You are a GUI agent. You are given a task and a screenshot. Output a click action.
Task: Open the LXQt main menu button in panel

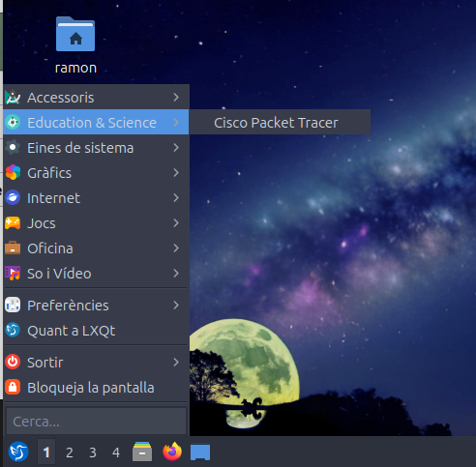coord(18,452)
